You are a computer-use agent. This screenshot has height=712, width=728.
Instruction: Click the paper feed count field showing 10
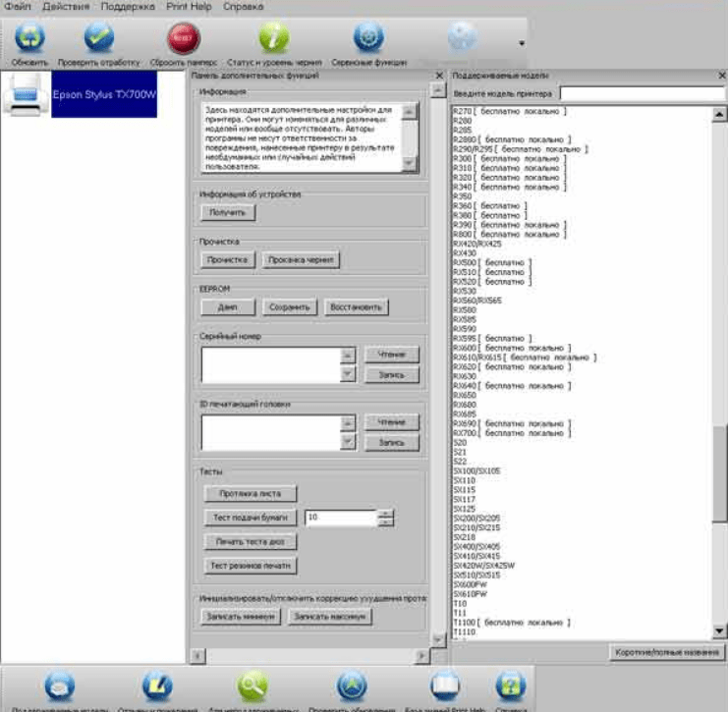[341, 518]
